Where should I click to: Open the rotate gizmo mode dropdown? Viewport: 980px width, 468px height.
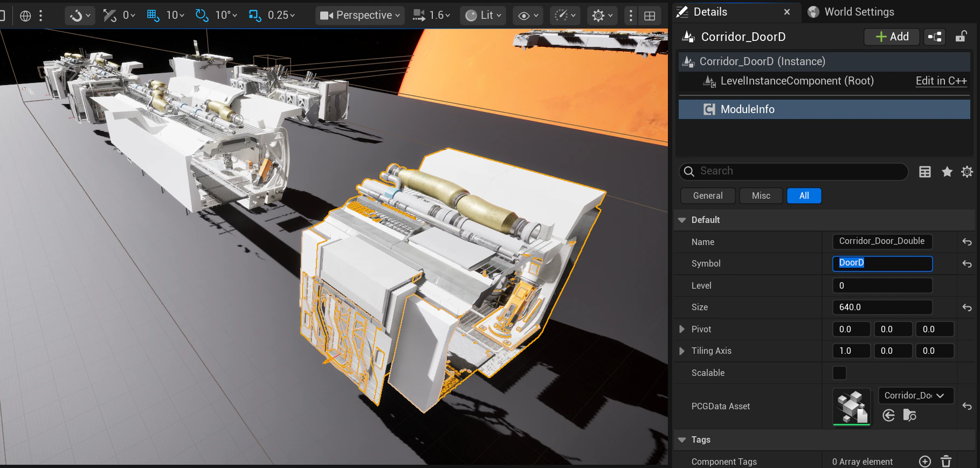(80, 16)
